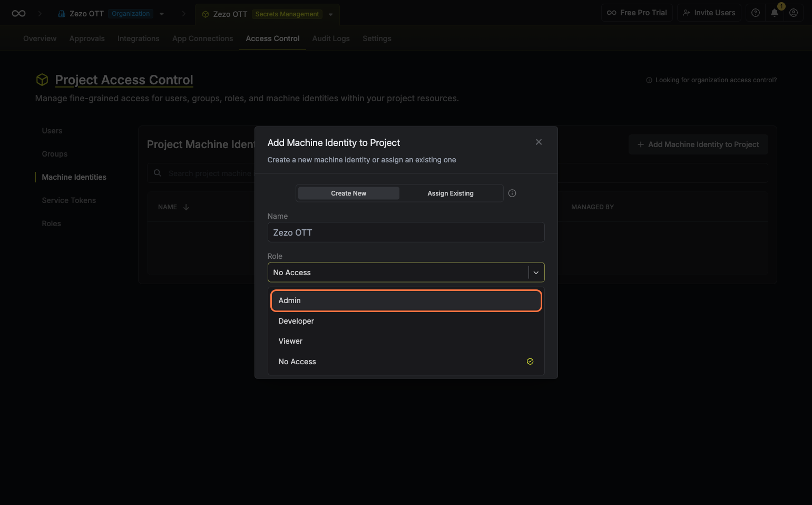Select the checked No Access option
This screenshot has width=812, height=505.
[406, 362]
